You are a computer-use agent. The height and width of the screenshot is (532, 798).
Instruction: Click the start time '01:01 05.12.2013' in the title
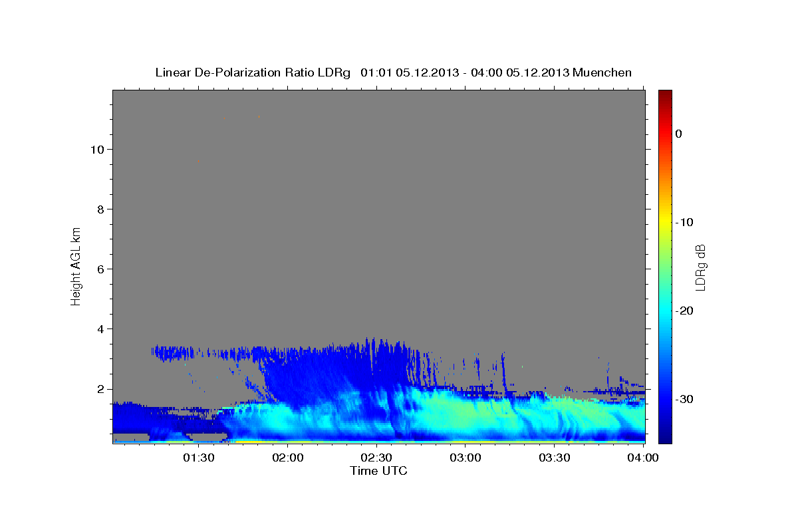coord(409,72)
